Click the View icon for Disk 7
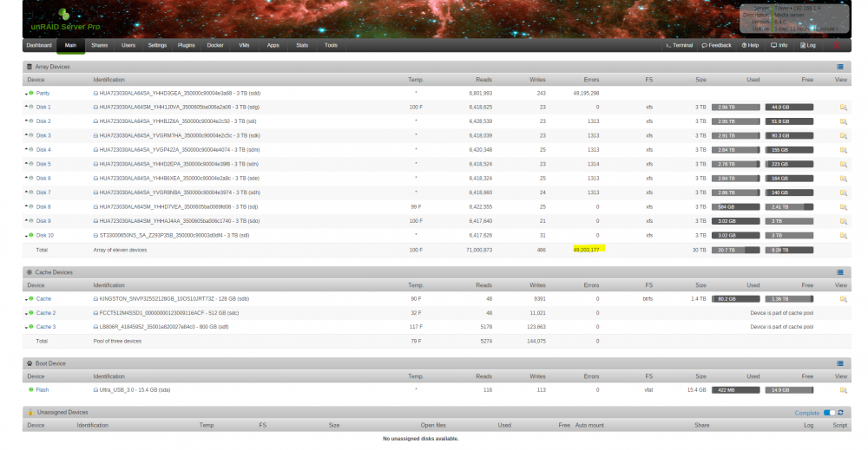Viewport: 868px width, 450px height. (843, 193)
